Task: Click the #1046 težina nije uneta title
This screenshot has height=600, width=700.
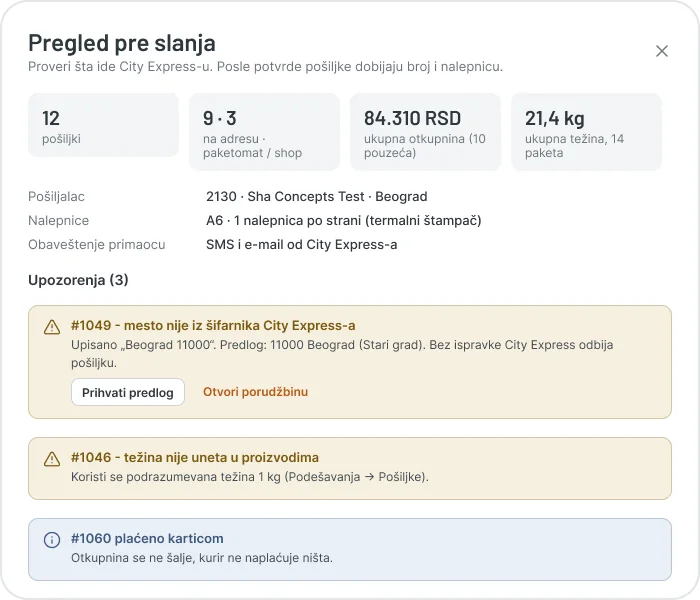Action: (x=195, y=458)
